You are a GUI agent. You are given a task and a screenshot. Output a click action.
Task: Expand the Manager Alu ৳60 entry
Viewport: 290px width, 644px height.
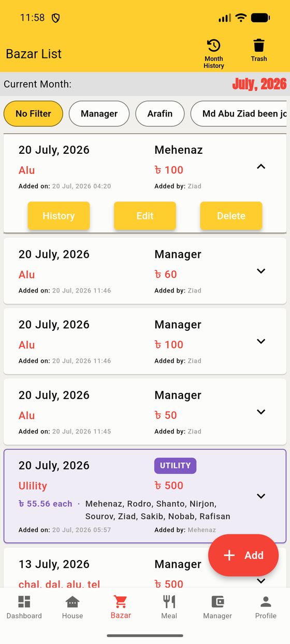[261, 271]
